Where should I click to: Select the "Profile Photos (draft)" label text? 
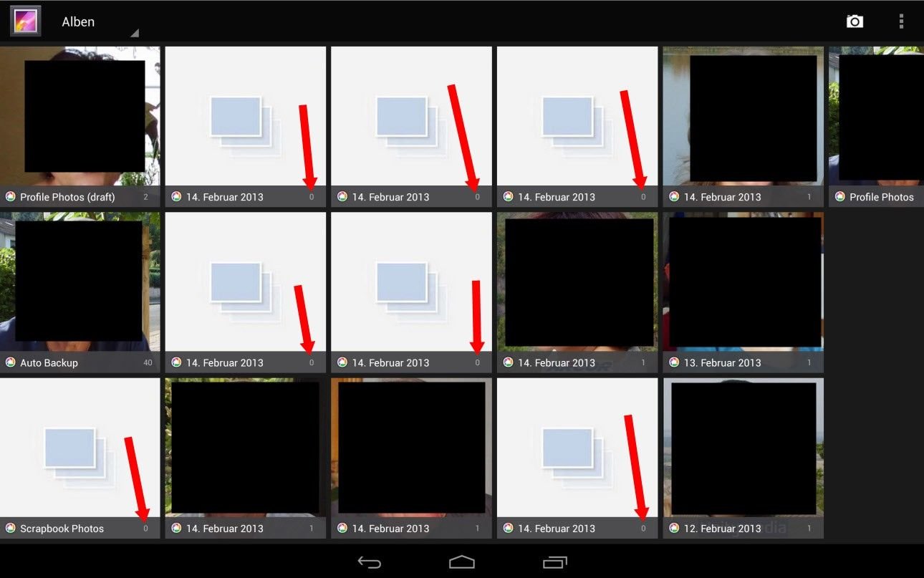pyautogui.click(x=67, y=197)
